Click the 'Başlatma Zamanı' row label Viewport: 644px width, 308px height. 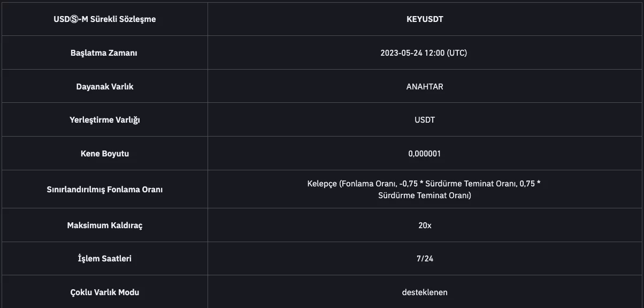click(104, 53)
